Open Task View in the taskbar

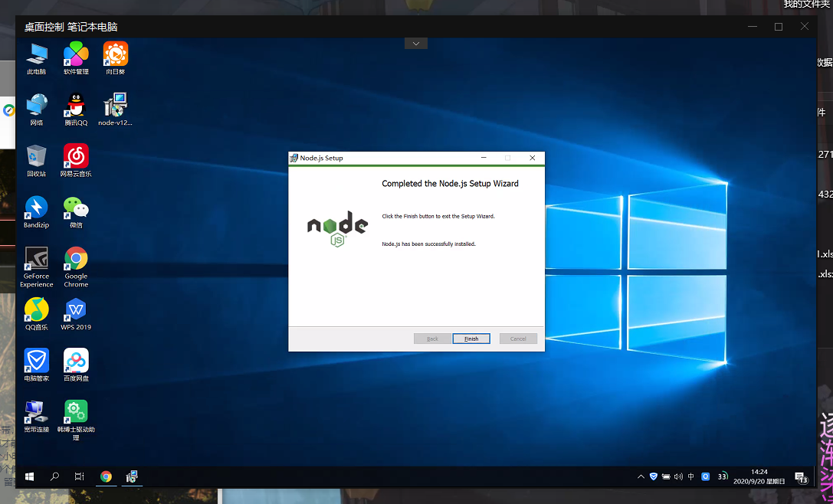point(79,476)
